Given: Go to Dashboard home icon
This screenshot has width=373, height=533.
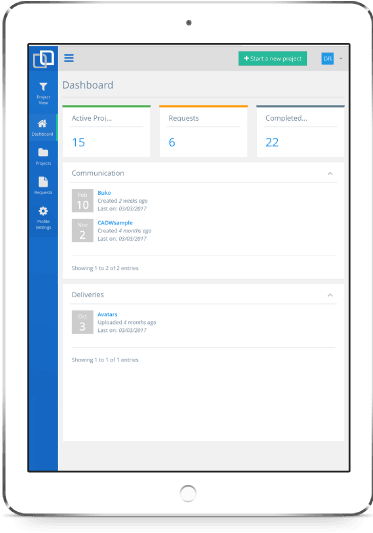Looking at the screenshot, I should click(43, 123).
